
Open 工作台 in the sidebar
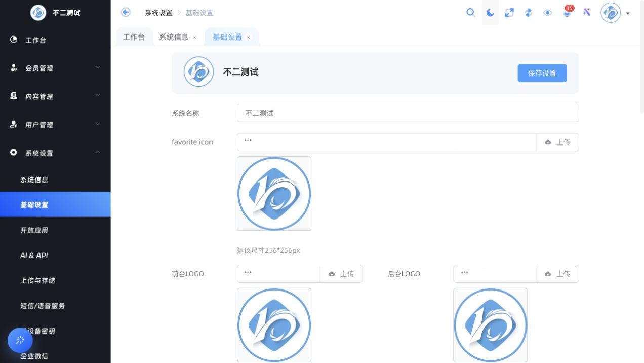pyautogui.click(x=55, y=40)
